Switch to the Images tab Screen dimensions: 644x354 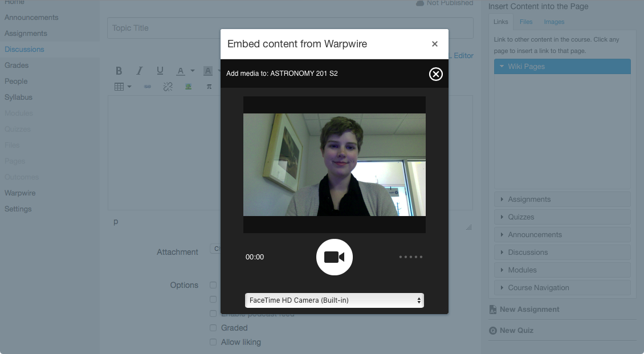pyautogui.click(x=554, y=22)
